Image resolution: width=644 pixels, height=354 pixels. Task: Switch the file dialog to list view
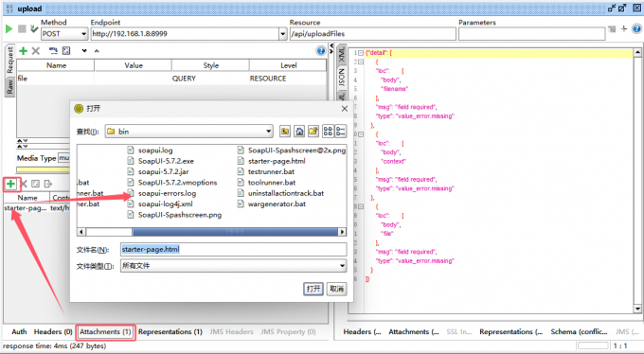coord(328,132)
